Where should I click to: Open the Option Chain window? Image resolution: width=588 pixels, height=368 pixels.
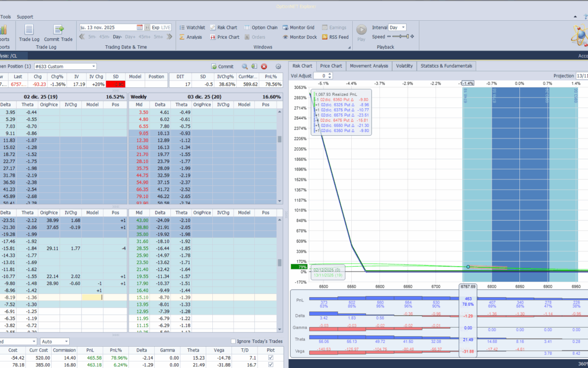[260, 27]
